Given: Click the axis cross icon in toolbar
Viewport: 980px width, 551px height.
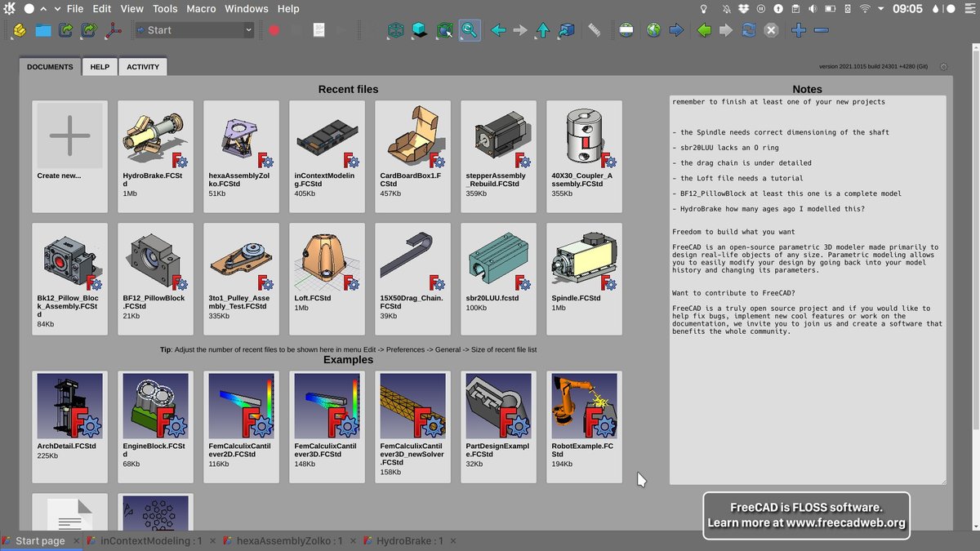Looking at the screenshot, I should click(112, 30).
